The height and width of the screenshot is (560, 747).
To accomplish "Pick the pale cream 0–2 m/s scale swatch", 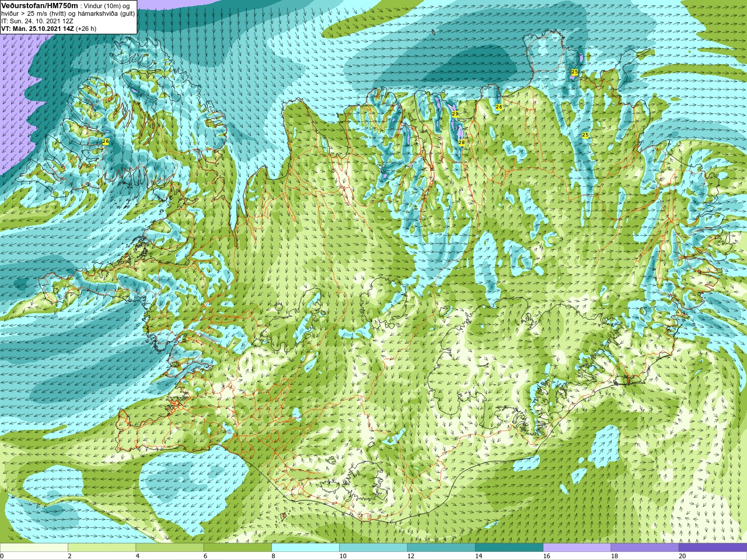I will 34,548.
